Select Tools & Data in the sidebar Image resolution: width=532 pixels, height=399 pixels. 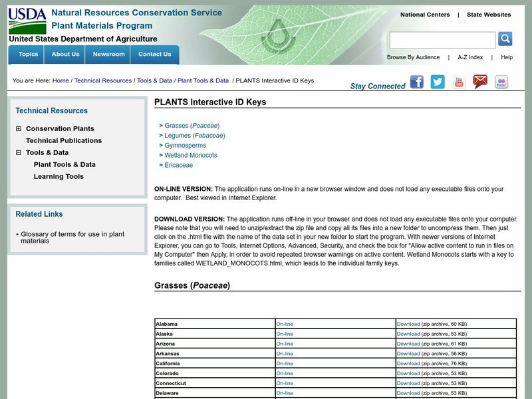(47, 152)
